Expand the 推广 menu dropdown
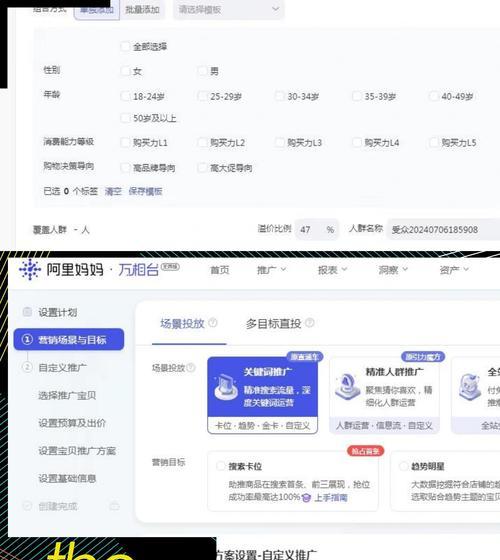Viewport: 500px width, 560px height. coord(271,270)
